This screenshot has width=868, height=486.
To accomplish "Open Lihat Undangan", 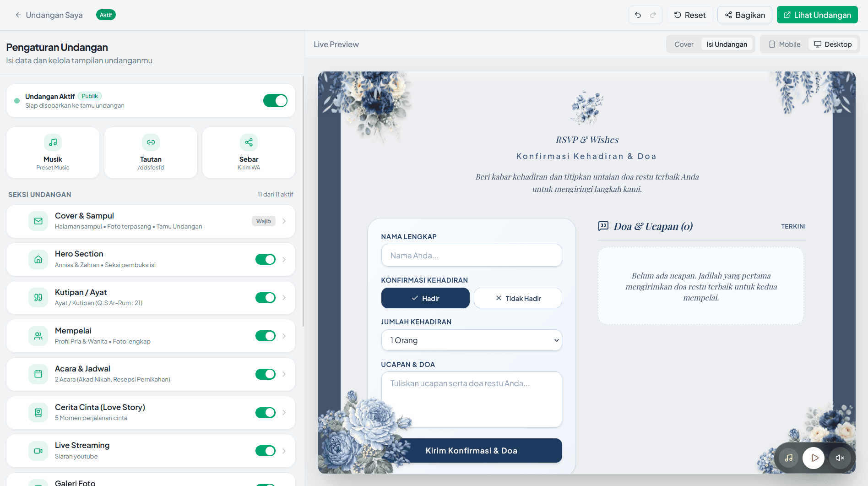I will tap(817, 15).
